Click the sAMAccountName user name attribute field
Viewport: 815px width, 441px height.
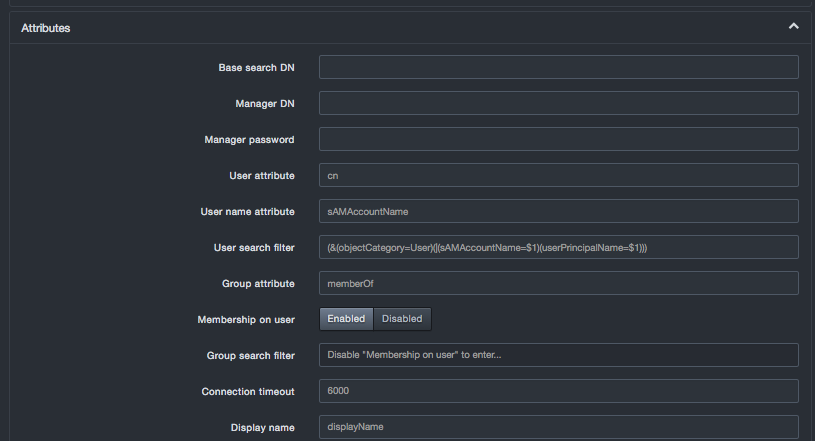point(558,211)
